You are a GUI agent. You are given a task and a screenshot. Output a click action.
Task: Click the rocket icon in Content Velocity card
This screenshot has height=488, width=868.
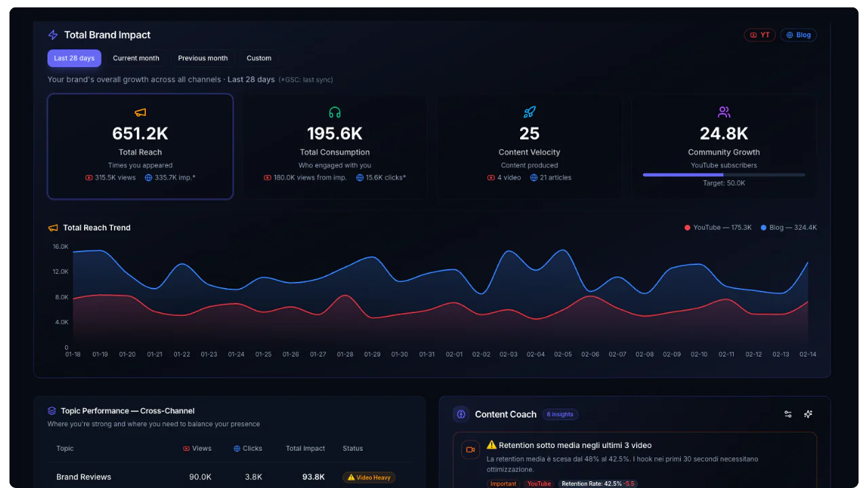pyautogui.click(x=530, y=113)
